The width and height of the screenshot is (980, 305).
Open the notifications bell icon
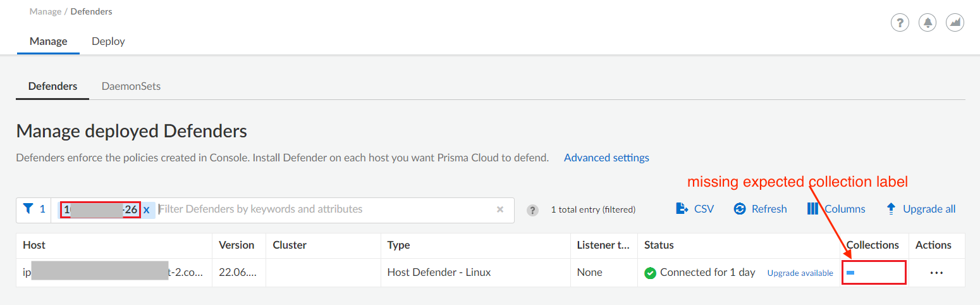928,23
